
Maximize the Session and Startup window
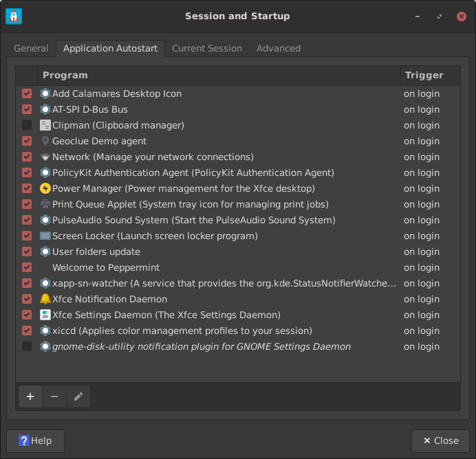point(440,16)
